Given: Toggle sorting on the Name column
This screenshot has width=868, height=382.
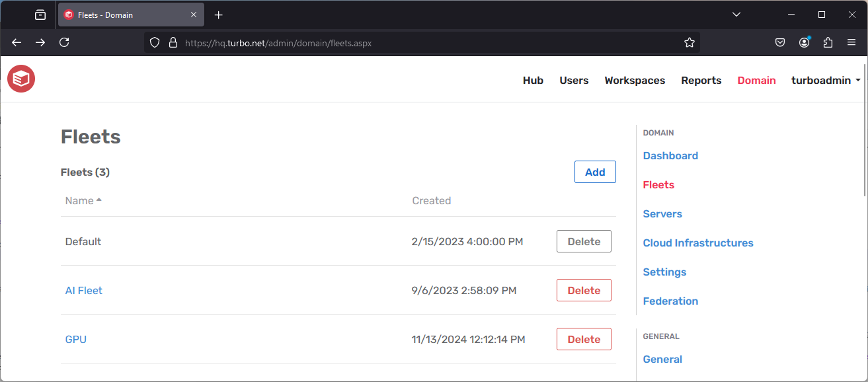Looking at the screenshot, I should tap(83, 200).
